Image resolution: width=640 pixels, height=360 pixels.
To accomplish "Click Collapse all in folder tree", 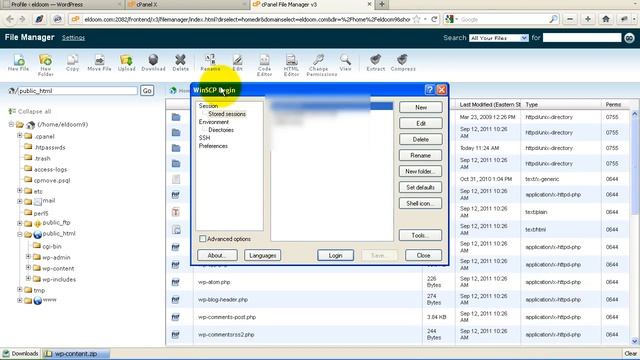I will point(30,111).
